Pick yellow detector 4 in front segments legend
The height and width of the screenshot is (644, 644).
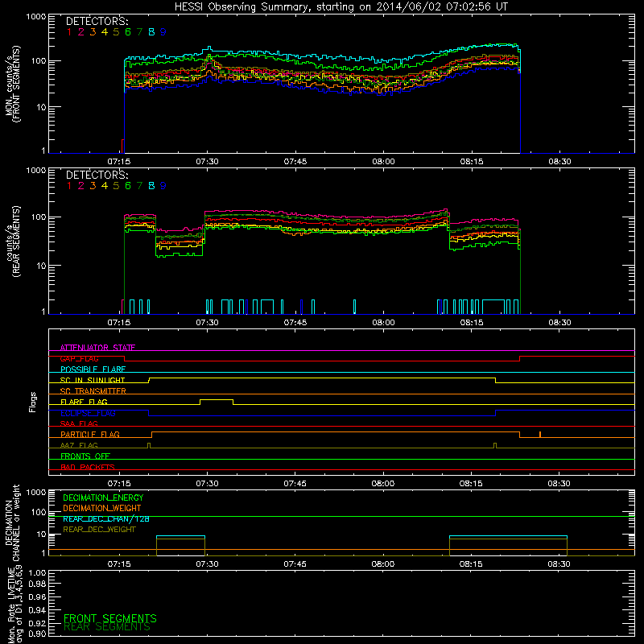point(105,32)
